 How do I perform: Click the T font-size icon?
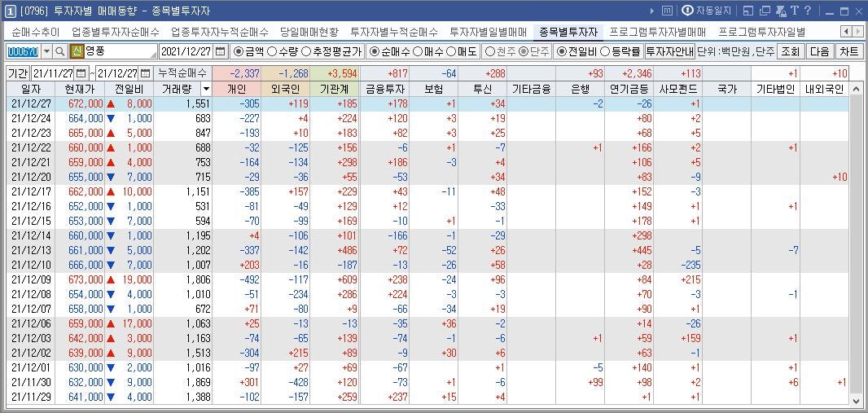pyautogui.click(x=795, y=11)
